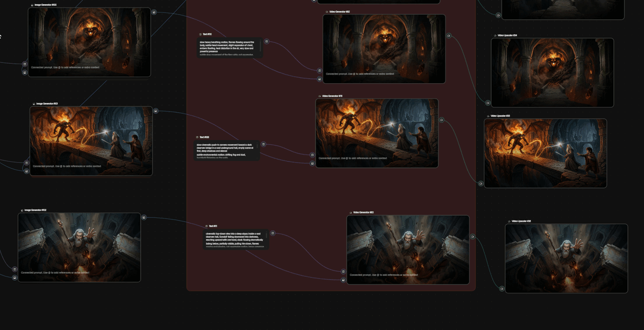Click image input port of bridge fight Image Generator

coord(26,171)
